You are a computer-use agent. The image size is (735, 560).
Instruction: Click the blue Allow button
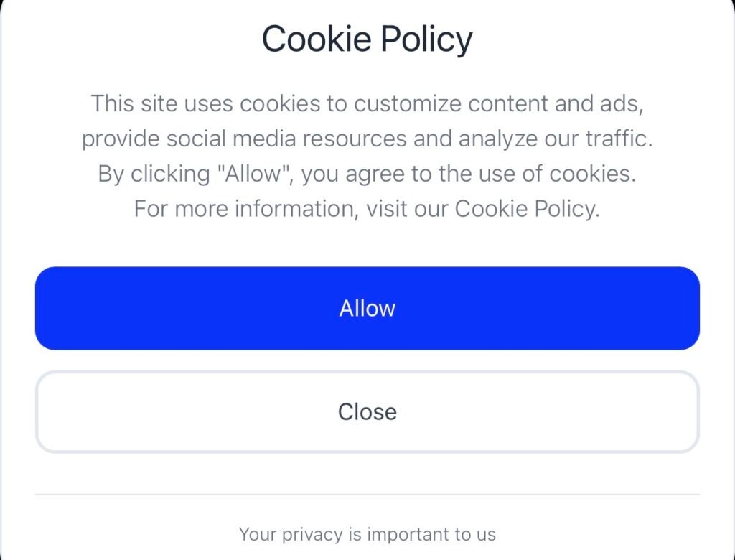tap(367, 308)
